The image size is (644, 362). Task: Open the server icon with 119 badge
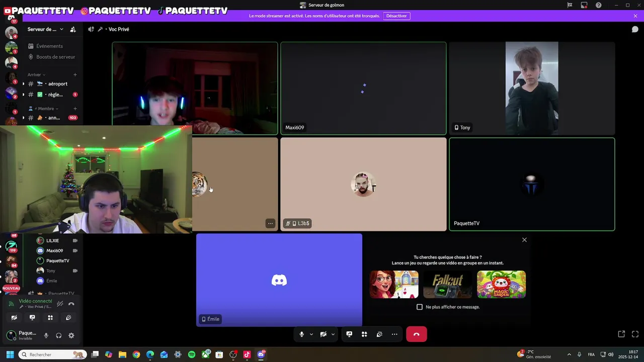[x=11, y=246]
